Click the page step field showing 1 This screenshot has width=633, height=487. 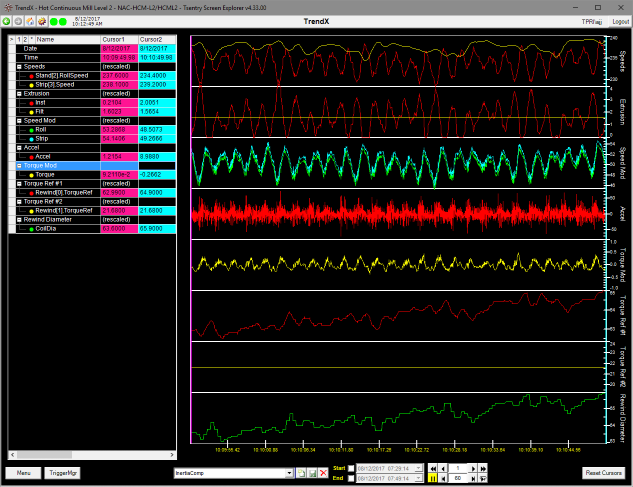[458, 468]
